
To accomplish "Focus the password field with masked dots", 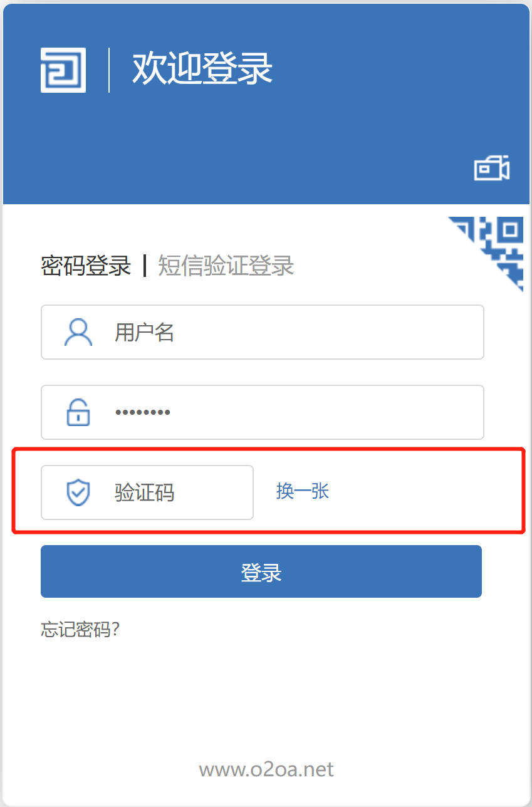I will pyautogui.click(x=263, y=412).
